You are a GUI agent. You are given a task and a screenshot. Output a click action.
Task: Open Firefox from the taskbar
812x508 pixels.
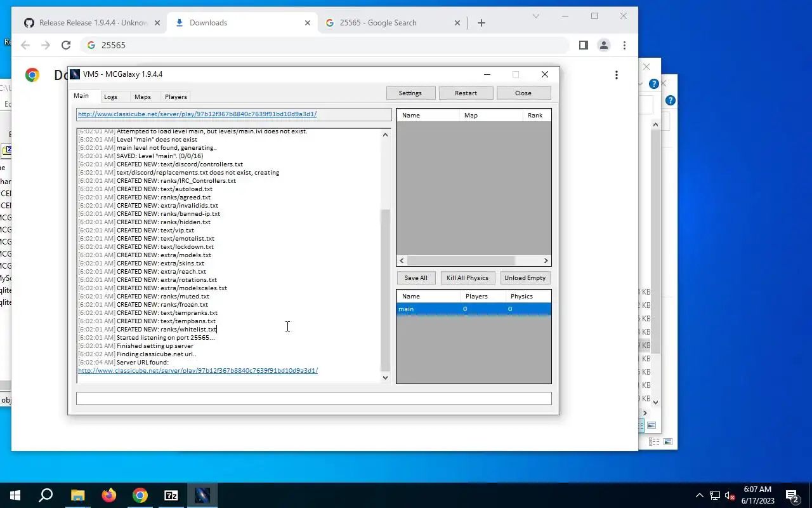[109, 495]
